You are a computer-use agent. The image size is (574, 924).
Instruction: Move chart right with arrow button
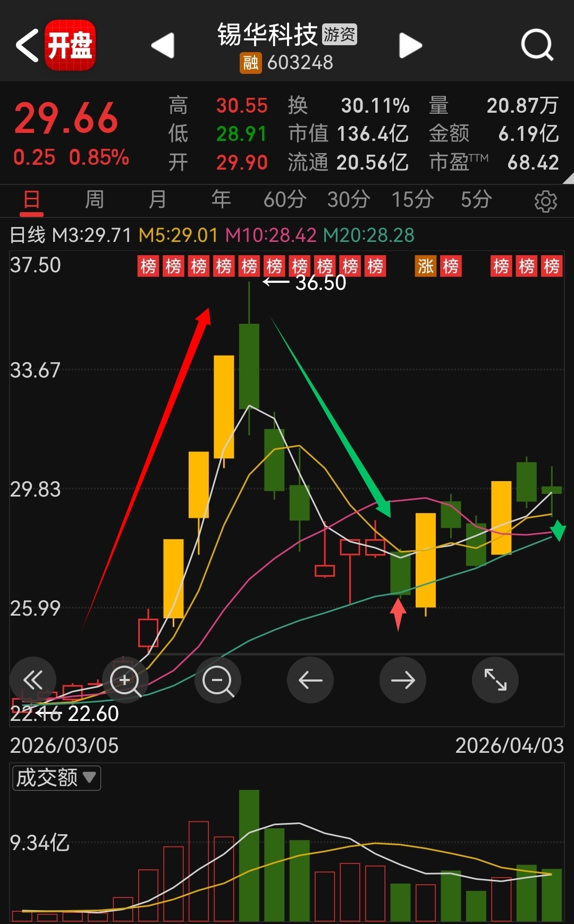point(403,680)
